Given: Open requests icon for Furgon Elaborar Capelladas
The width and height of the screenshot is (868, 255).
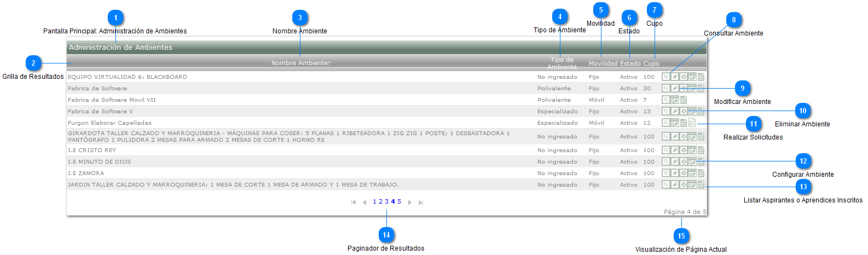Looking at the screenshot, I should pos(692,123).
